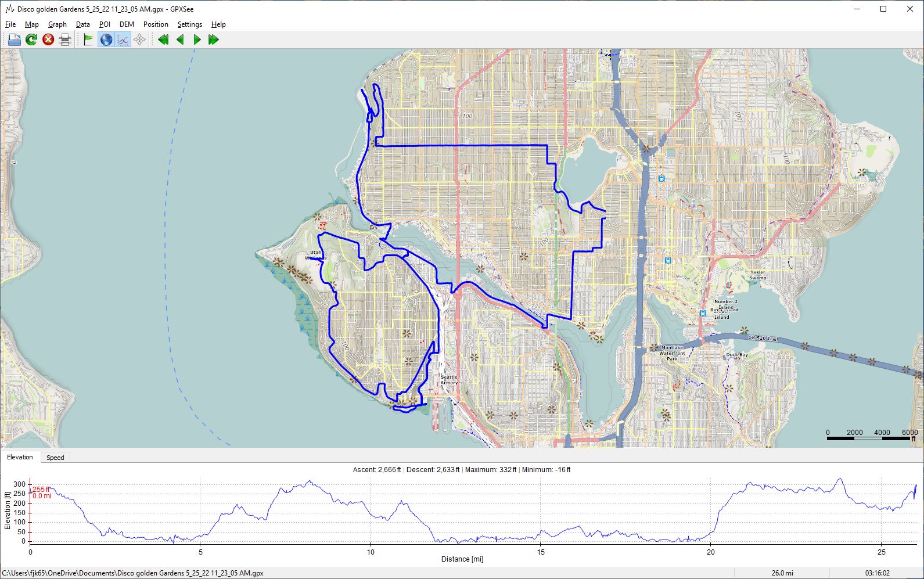924x579 pixels.
Task: Jump to the last file arrow
Action: tap(214, 39)
